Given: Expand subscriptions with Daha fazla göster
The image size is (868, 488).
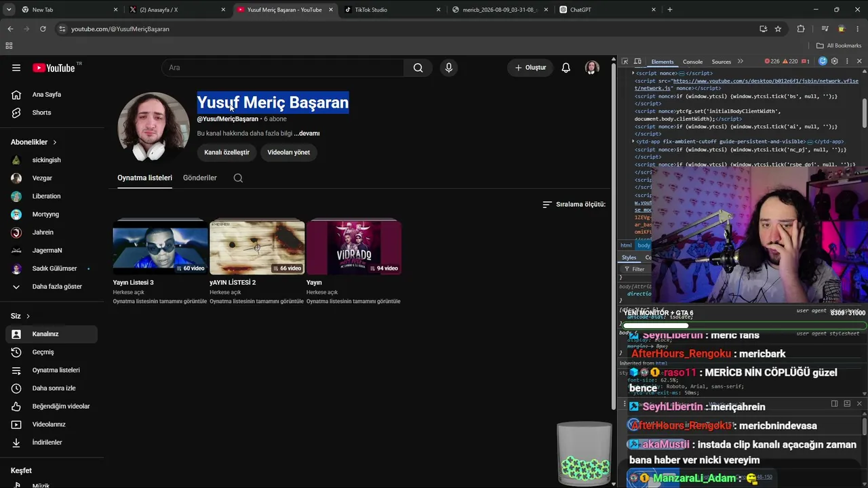Looking at the screenshot, I should [x=52, y=287].
